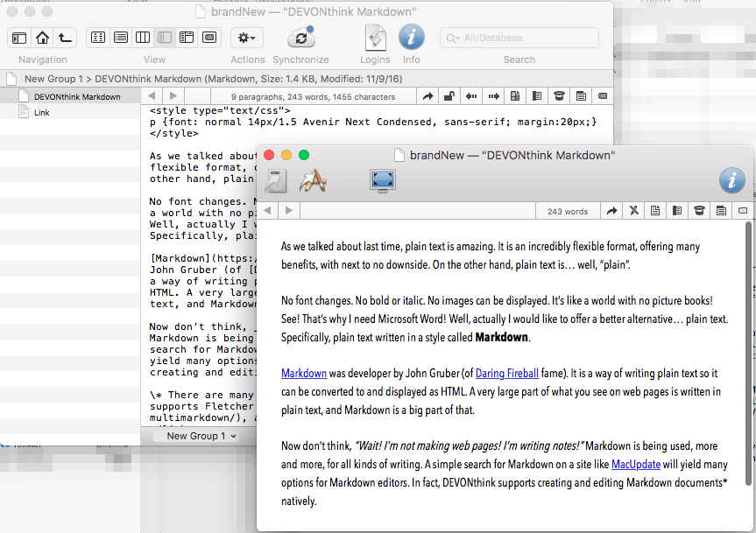The width and height of the screenshot is (756, 533).
Task: Click the tag icon in main editor bar
Action: [x=603, y=96]
